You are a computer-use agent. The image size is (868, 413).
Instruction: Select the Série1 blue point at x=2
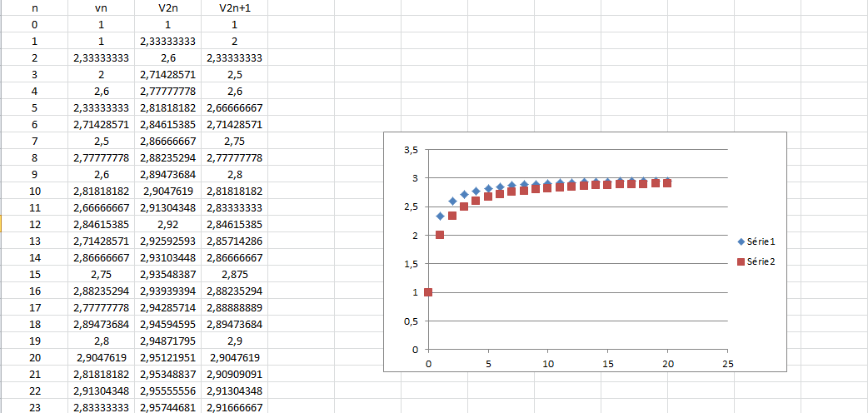451,201
